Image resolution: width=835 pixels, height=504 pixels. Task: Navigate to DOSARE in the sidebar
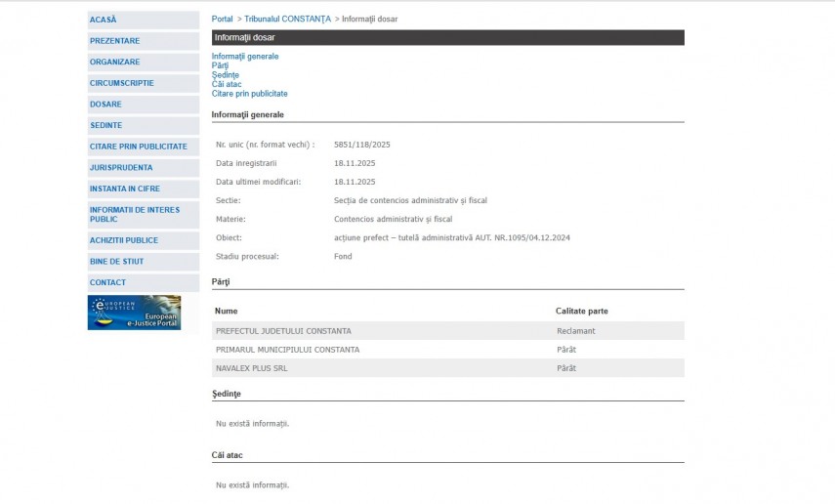pyautogui.click(x=106, y=105)
